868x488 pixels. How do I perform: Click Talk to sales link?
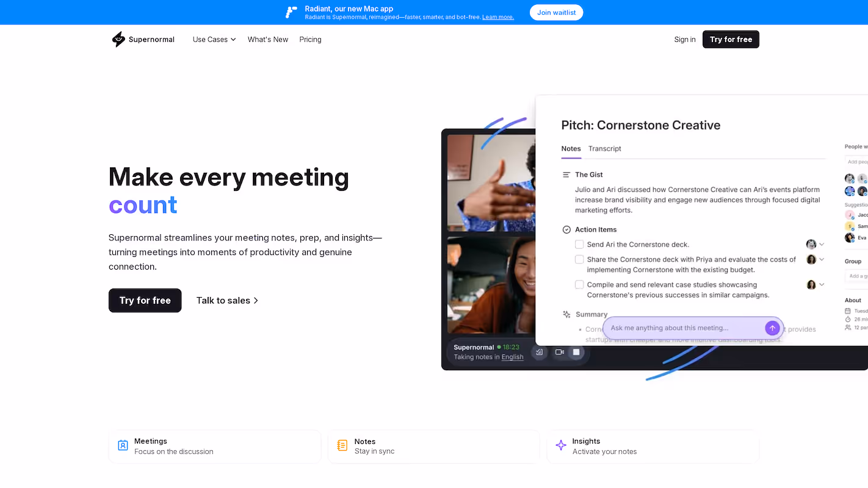(x=227, y=300)
